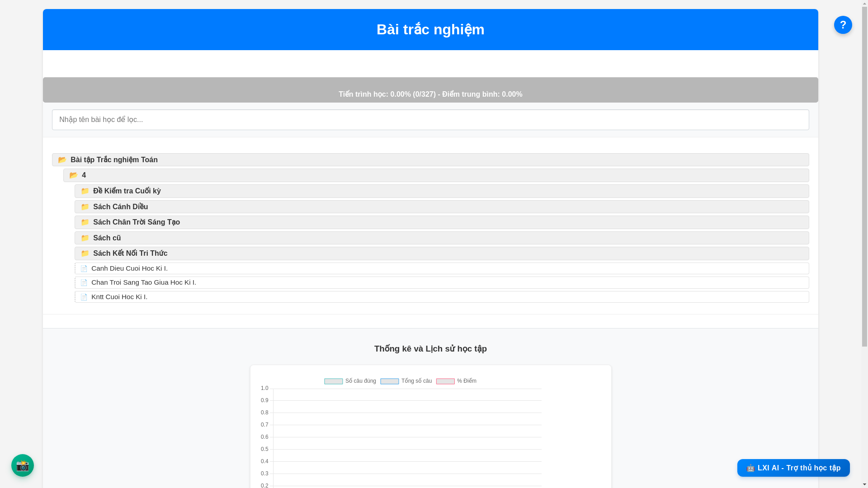Expand Sách cũ folder

pos(442,238)
